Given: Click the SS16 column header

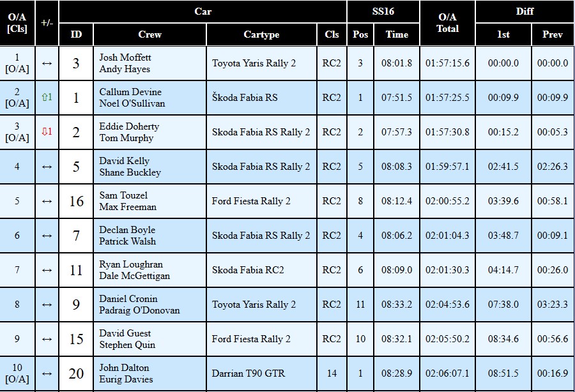Looking at the screenshot, I should tap(383, 11).
